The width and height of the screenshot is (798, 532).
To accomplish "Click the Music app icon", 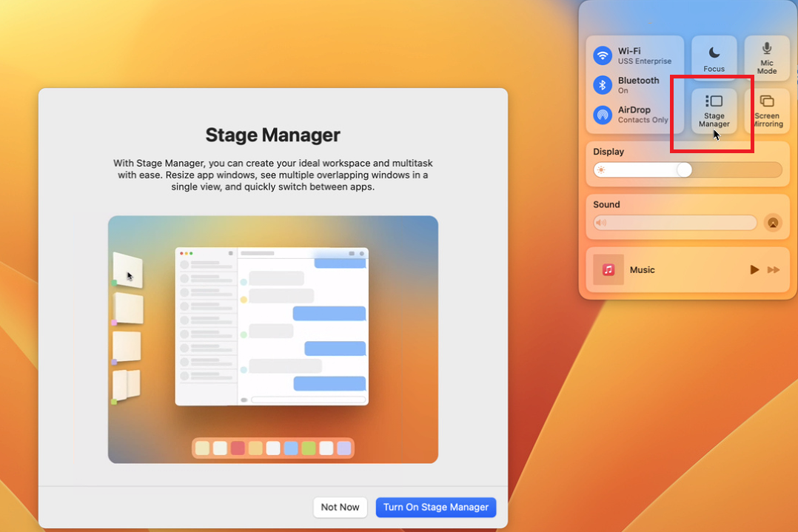I will coord(608,269).
